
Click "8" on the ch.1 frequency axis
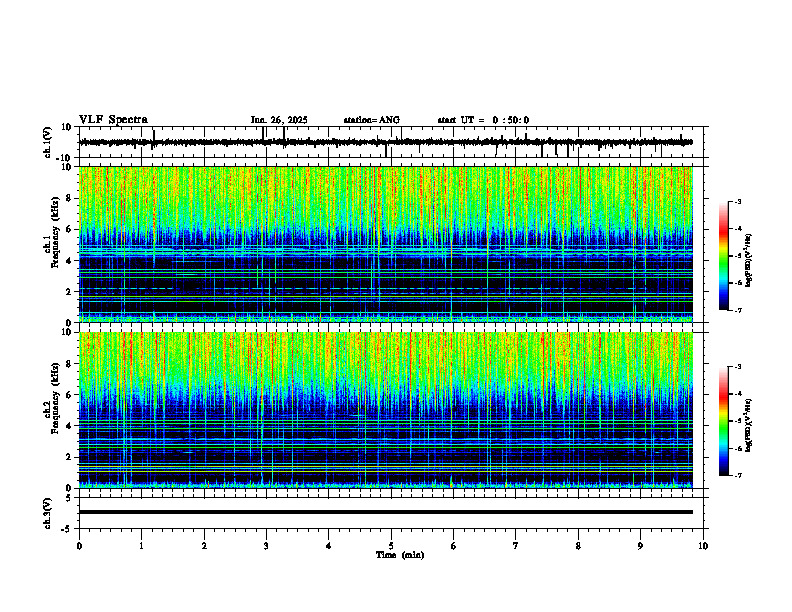click(x=70, y=198)
